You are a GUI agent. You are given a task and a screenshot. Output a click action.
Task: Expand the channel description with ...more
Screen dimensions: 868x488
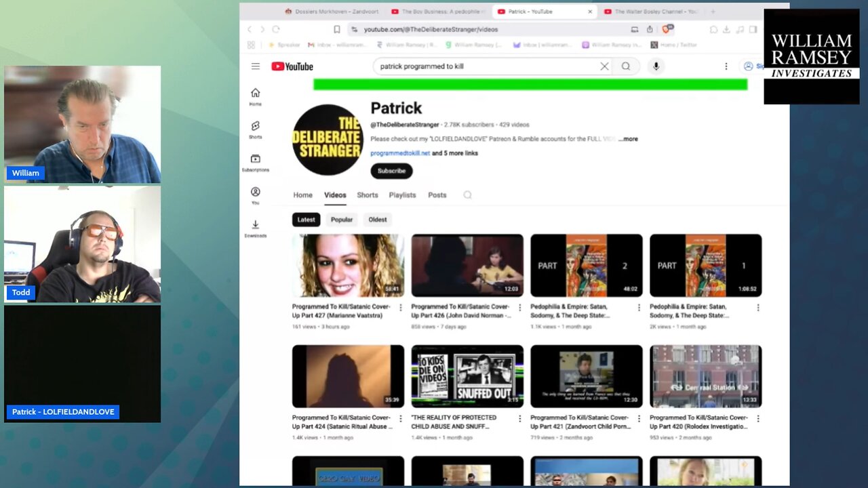click(x=628, y=139)
